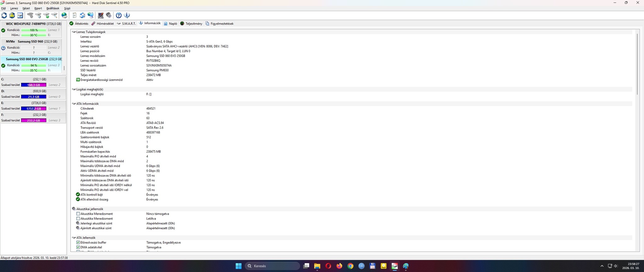
Task: Open the Fájl menu
Action: pos(3,8)
